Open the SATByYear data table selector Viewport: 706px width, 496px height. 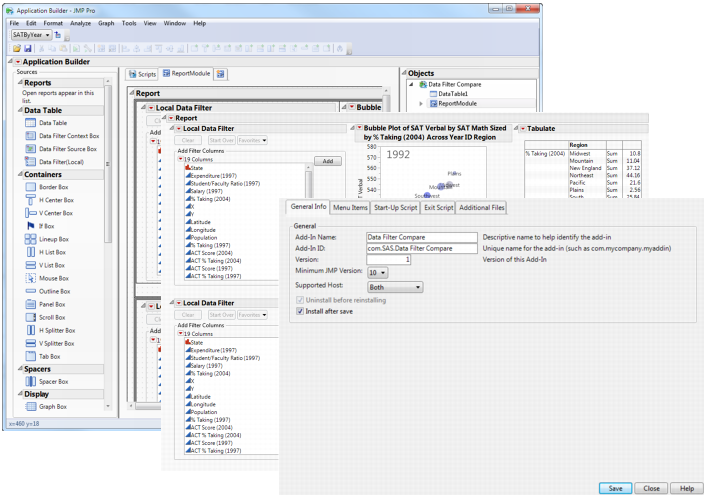click(31, 34)
